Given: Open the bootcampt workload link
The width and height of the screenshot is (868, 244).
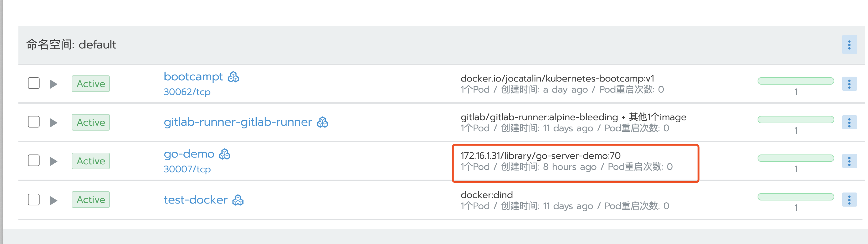Looking at the screenshot, I should pyautogui.click(x=193, y=77).
